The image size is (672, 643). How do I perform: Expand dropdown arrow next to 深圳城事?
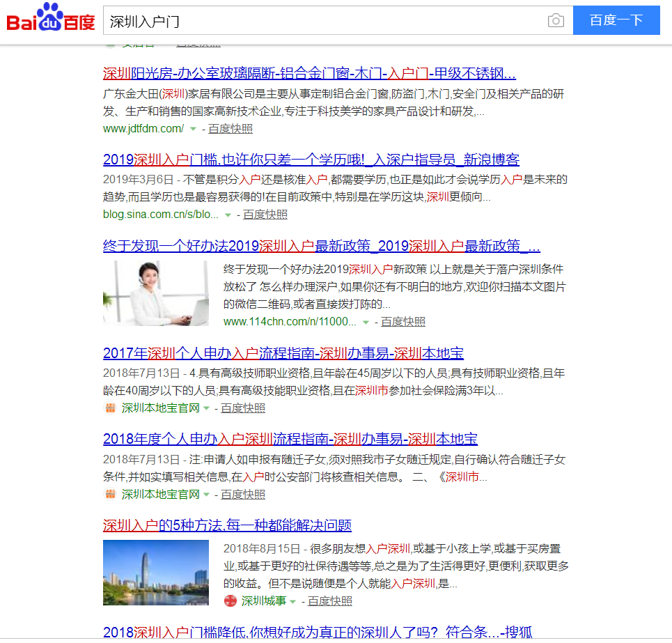click(x=292, y=601)
